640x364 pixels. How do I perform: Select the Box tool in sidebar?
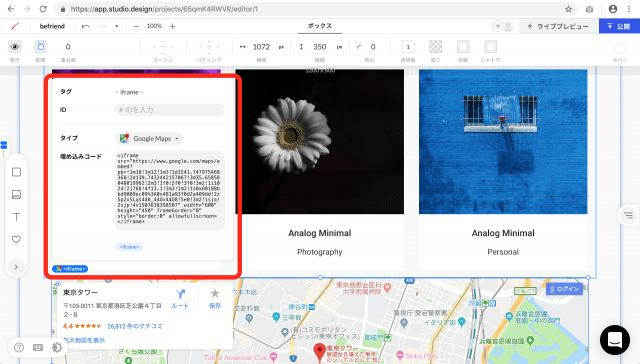(16, 172)
